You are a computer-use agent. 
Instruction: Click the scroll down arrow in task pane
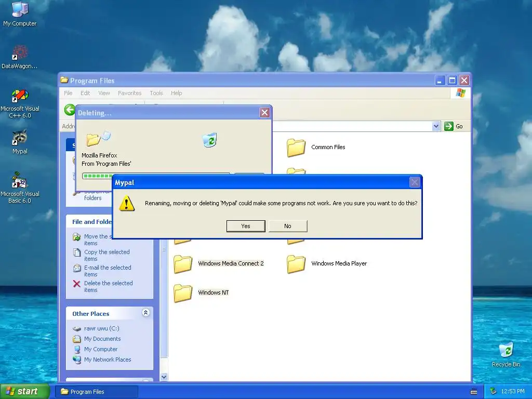(164, 377)
